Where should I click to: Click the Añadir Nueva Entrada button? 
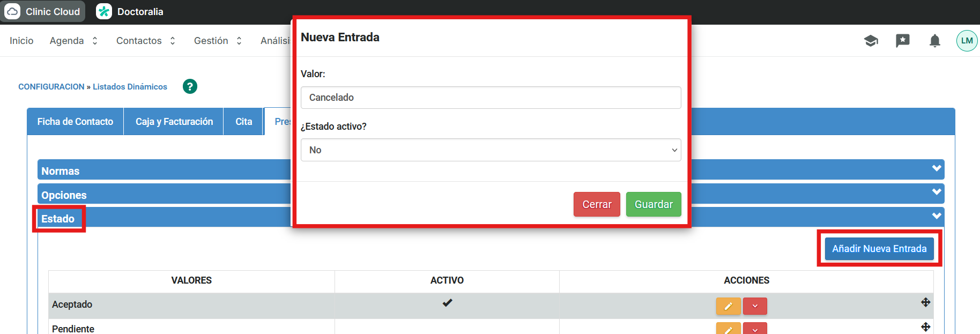[x=879, y=249]
